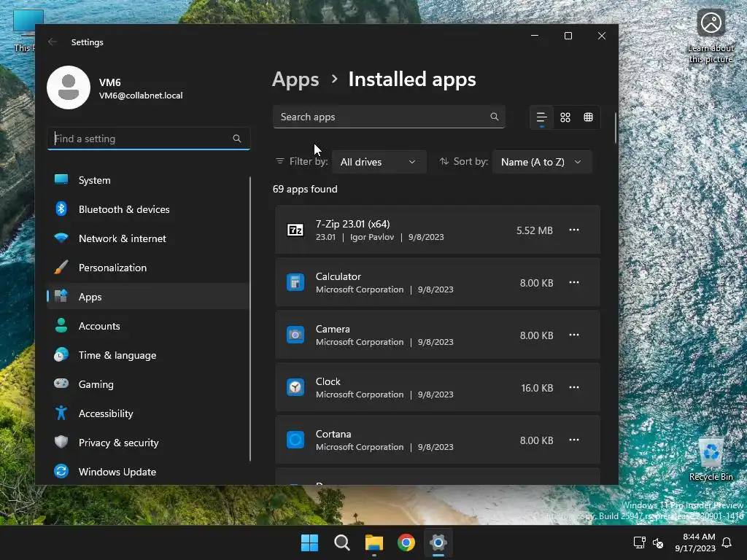Click the Calculator app icon

coord(295,282)
